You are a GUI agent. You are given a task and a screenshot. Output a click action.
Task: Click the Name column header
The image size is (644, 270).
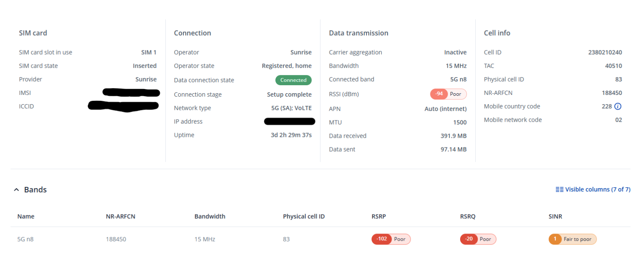[x=26, y=216]
